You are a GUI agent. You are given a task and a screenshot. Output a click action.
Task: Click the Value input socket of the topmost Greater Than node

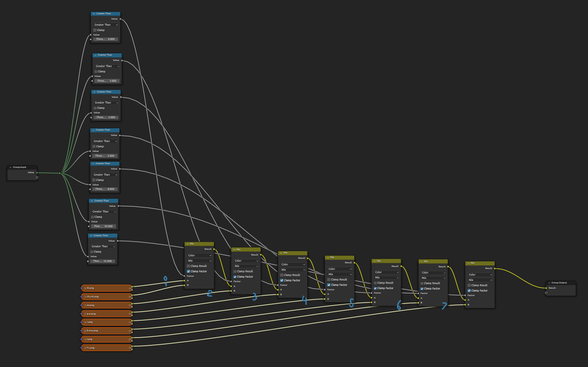click(92, 35)
